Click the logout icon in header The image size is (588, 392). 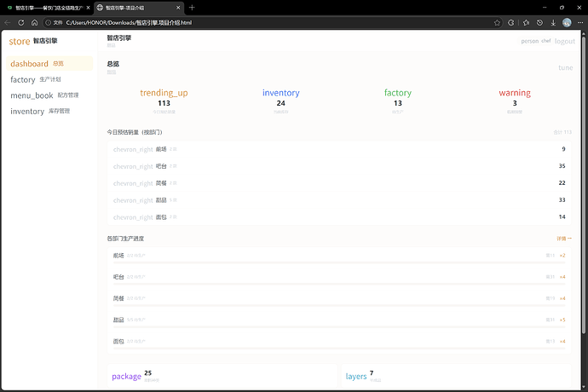565,41
